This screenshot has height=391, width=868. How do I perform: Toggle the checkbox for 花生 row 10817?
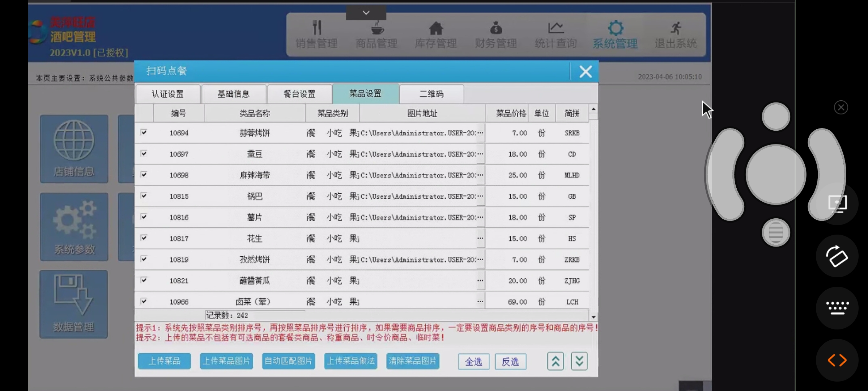pyautogui.click(x=144, y=238)
